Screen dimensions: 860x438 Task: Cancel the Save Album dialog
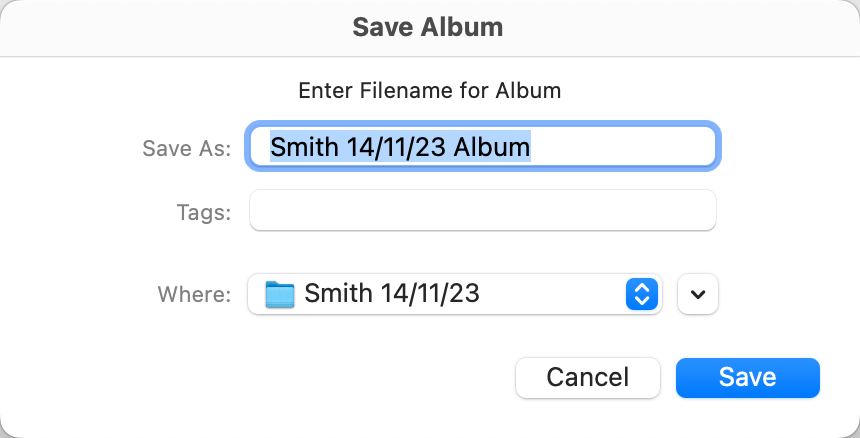587,377
